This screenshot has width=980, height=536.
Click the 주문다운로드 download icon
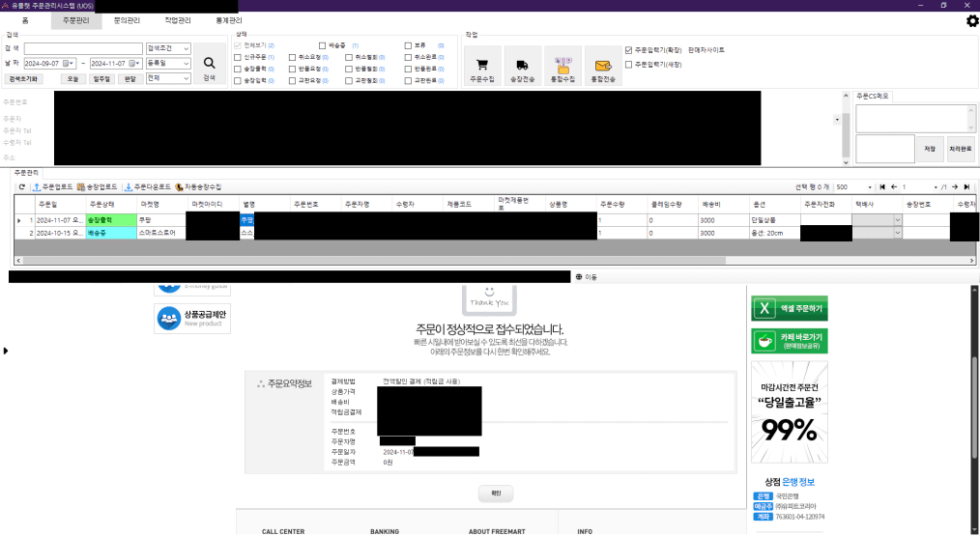pyautogui.click(x=129, y=186)
